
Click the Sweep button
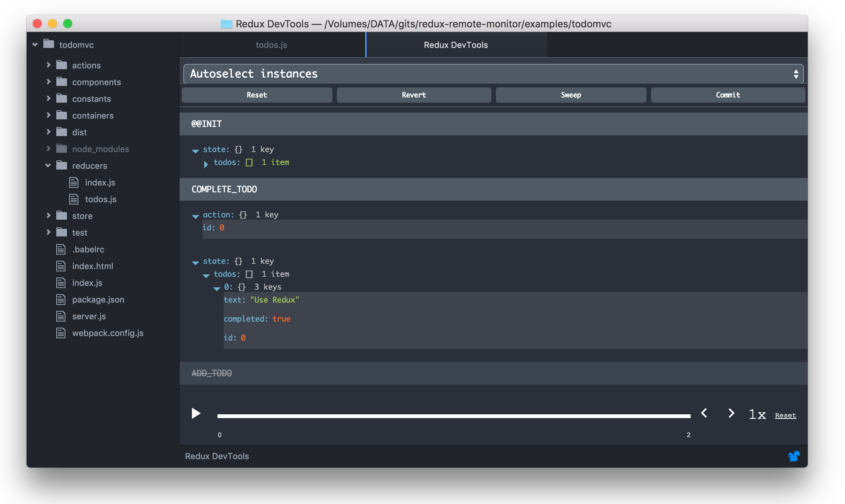click(x=570, y=95)
